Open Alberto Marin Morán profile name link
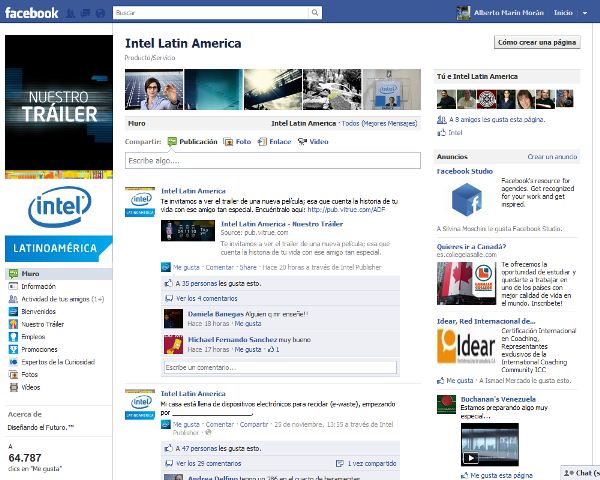Viewport: 600px width, 480px height. [509, 13]
